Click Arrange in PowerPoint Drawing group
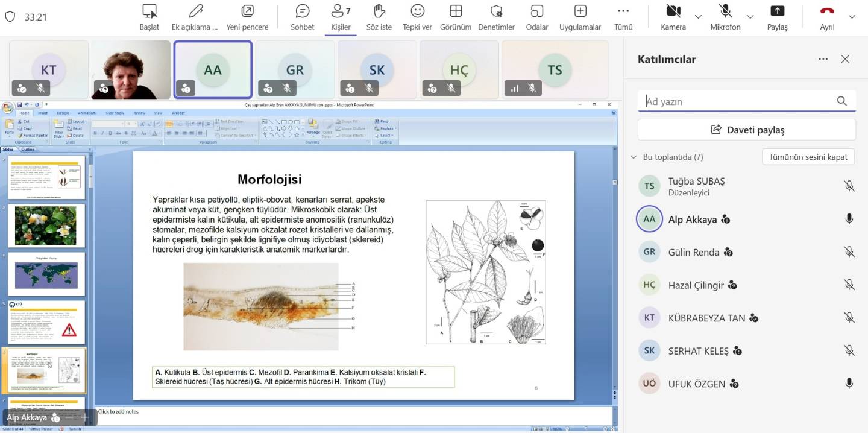 pos(313,128)
